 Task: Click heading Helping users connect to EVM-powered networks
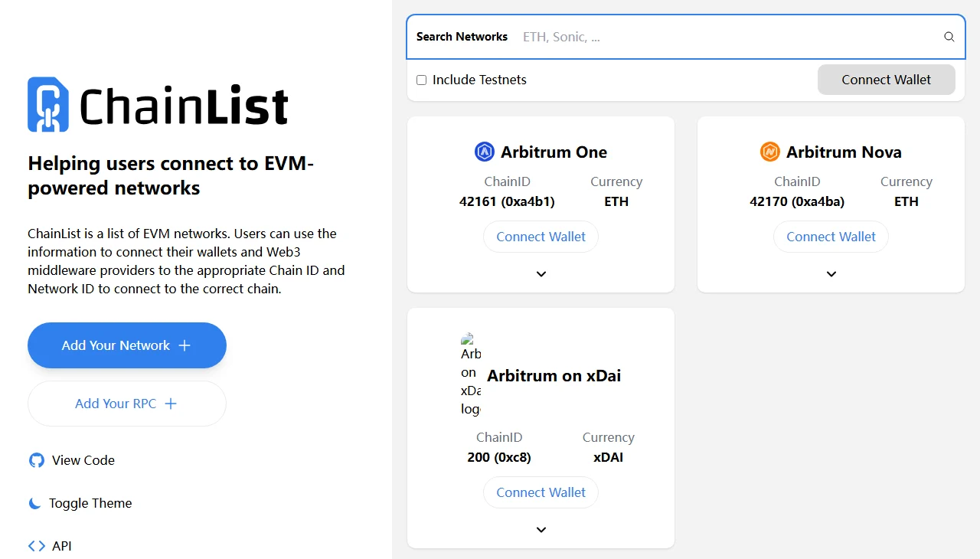click(171, 175)
